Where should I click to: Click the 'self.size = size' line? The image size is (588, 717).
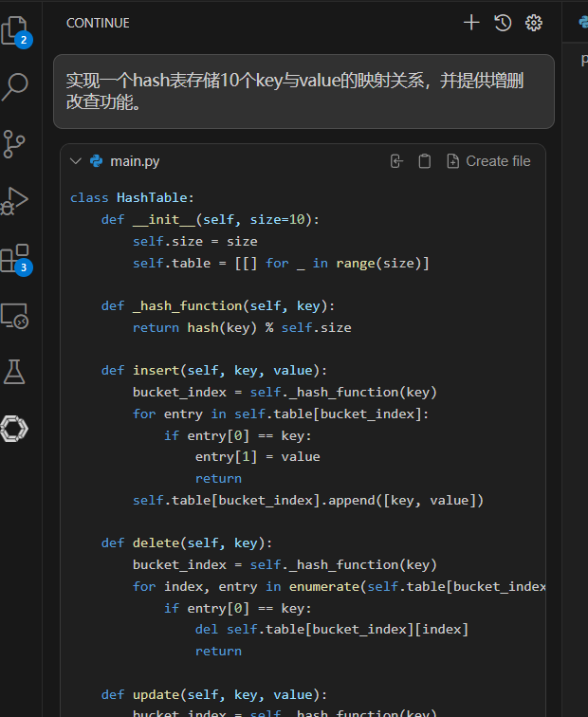pyautogui.click(x=195, y=241)
